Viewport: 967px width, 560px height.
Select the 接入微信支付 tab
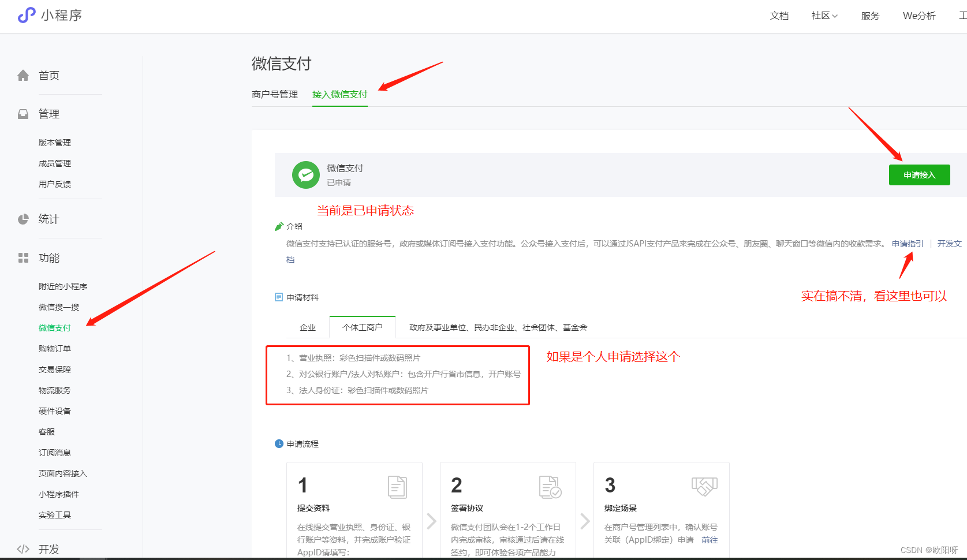[340, 94]
